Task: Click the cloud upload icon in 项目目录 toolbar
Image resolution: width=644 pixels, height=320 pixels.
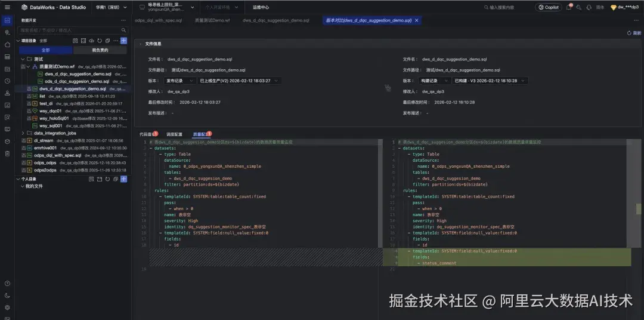Action: point(91,41)
